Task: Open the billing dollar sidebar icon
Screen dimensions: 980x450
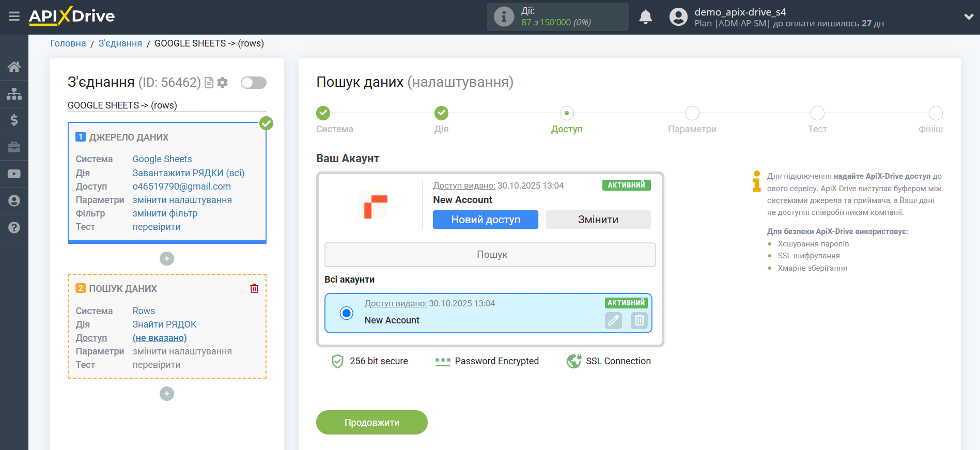Action: click(x=14, y=120)
